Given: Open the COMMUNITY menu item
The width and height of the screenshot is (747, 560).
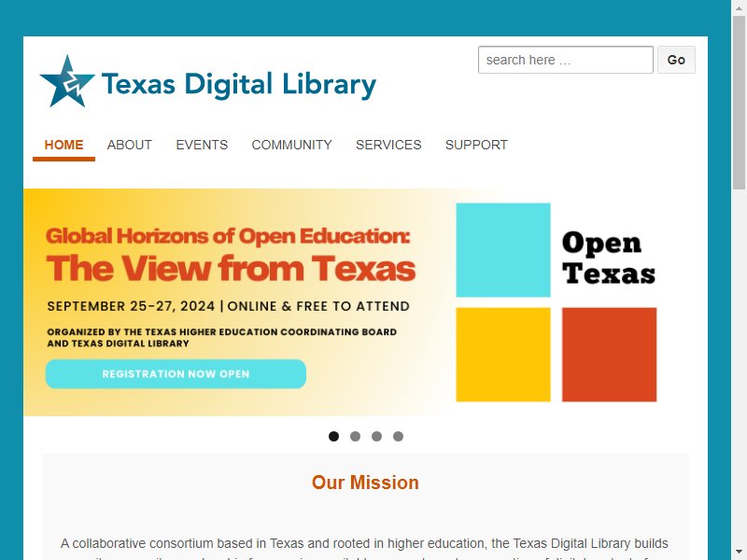Looking at the screenshot, I should point(291,145).
